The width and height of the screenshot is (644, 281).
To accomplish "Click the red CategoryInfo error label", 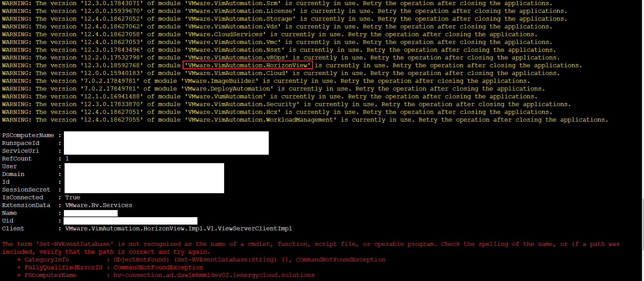I will pos(47,260).
